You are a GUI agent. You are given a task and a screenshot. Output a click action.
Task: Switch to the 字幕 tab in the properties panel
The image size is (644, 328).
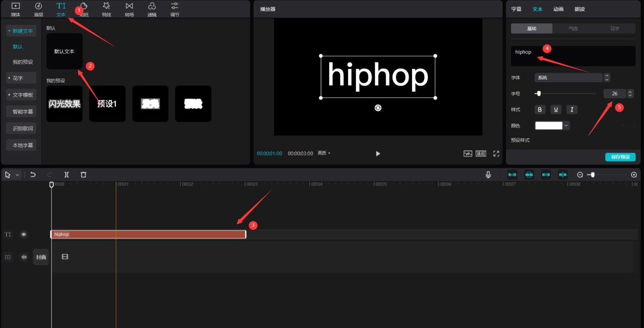(516, 9)
